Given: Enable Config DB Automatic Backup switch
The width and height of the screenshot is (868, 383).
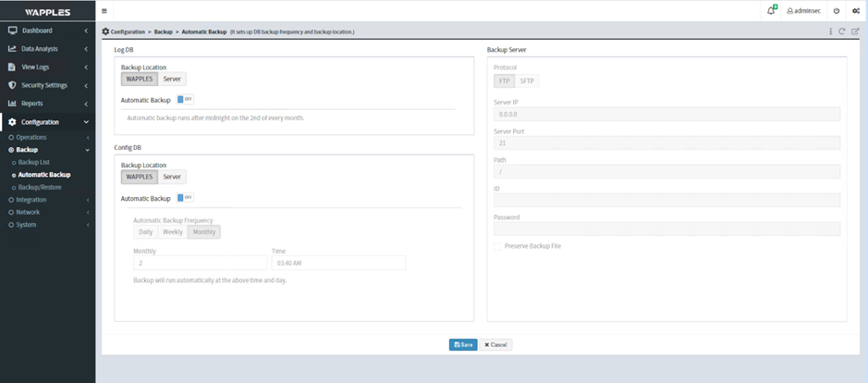Looking at the screenshot, I should [x=185, y=197].
